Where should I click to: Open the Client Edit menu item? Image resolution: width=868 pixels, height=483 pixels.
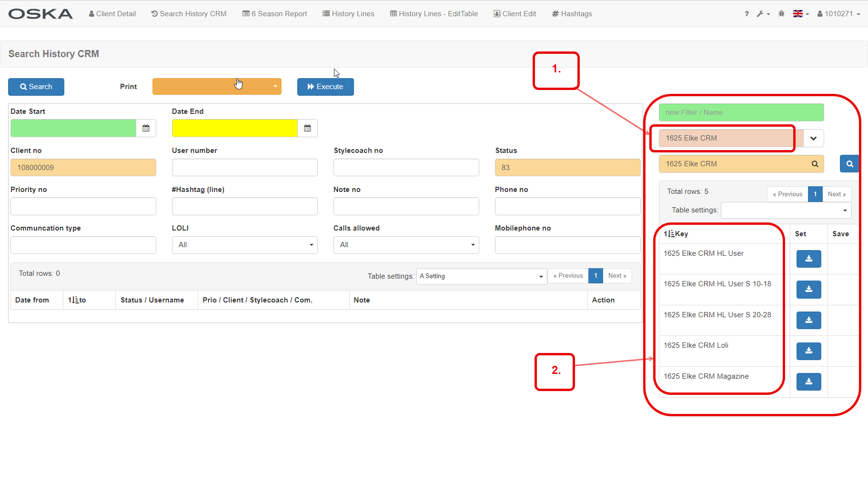point(515,14)
